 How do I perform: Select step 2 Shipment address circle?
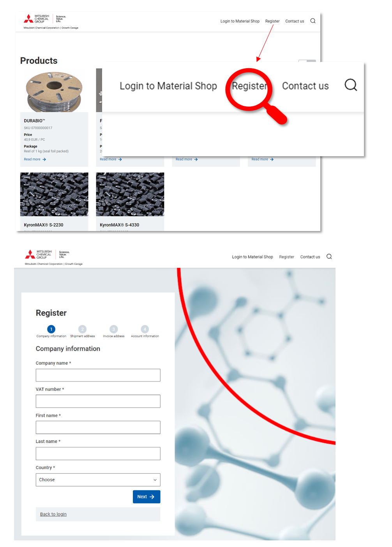tap(83, 329)
